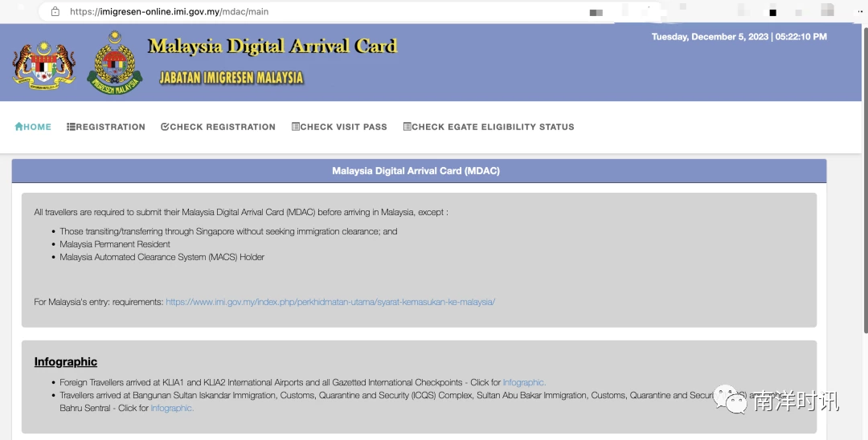Screen dimensions: 868x440
Task: Click 'All travellers are required to submit' sentence
Action: coord(241,212)
